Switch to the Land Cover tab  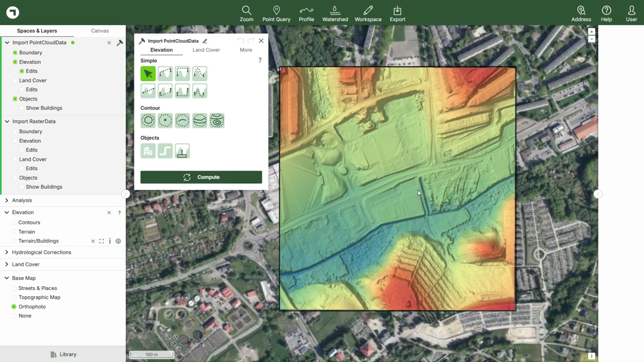tap(206, 50)
